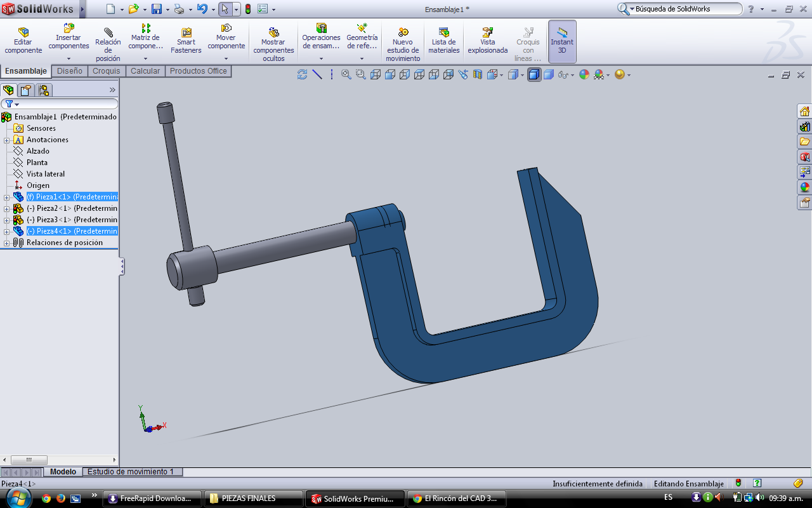This screenshot has width=812, height=508.
Task: Open the Appearances task pane icon
Action: 804,187
